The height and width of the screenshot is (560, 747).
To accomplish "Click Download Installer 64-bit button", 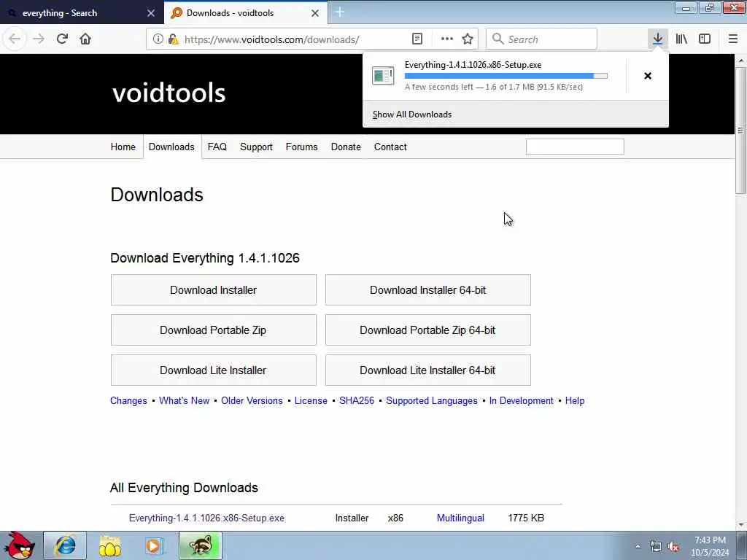I will 427,290.
